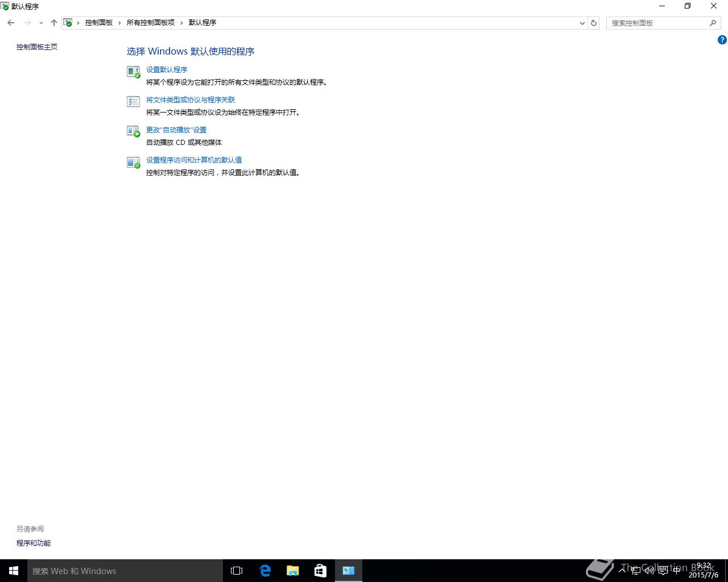Show hidden tray icons chevron
This screenshot has width=728, height=582.
click(x=622, y=571)
